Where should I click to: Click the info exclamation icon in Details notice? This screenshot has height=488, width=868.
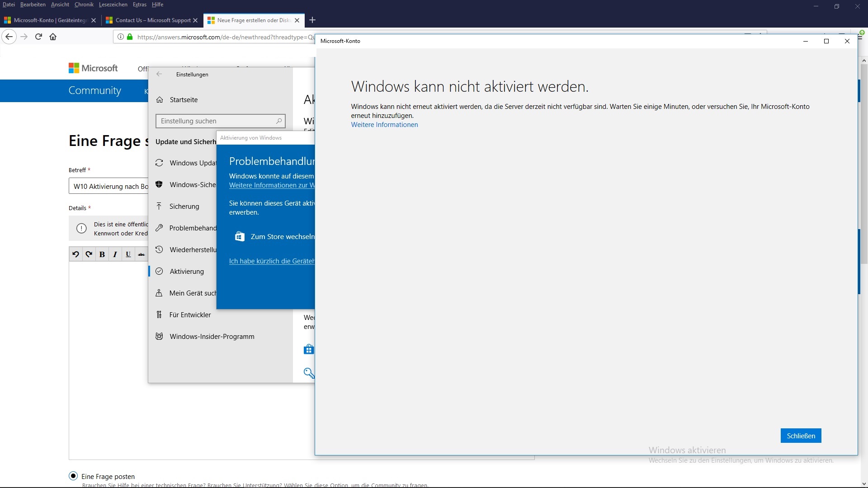point(81,229)
